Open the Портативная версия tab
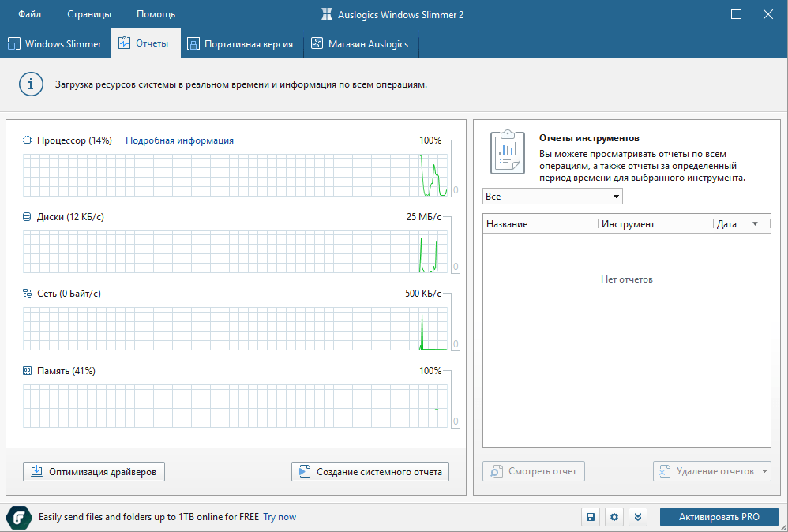The image size is (788, 532). 242,43
